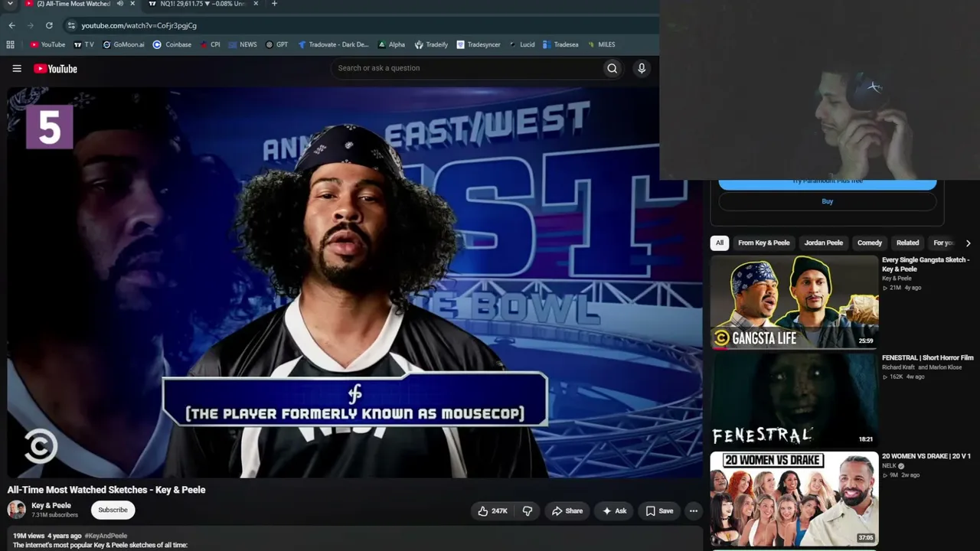The width and height of the screenshot is (980, 551).
Task: Open the Key & Peele channel avatar
Action: point(16,510)
